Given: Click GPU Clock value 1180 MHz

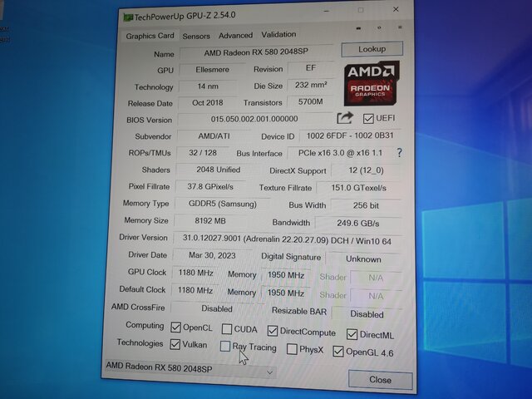Looking at the screenshot, I should click(195, 273).
